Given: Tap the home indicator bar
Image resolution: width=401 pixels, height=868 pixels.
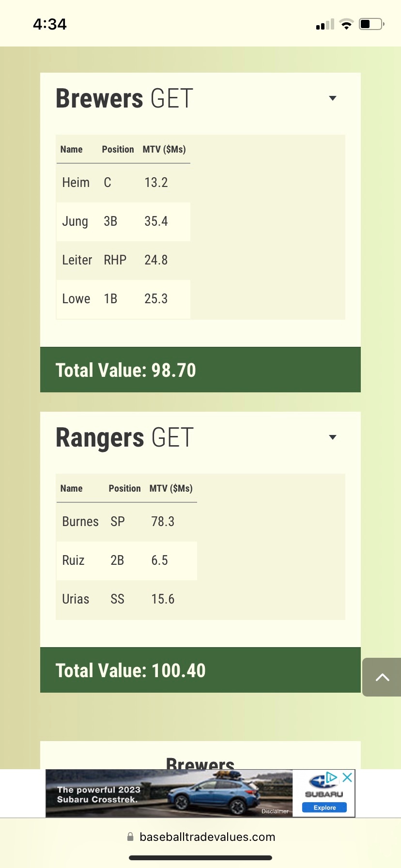Looking at the screenshot, I should pyautogui.click(x=200, y=858).
